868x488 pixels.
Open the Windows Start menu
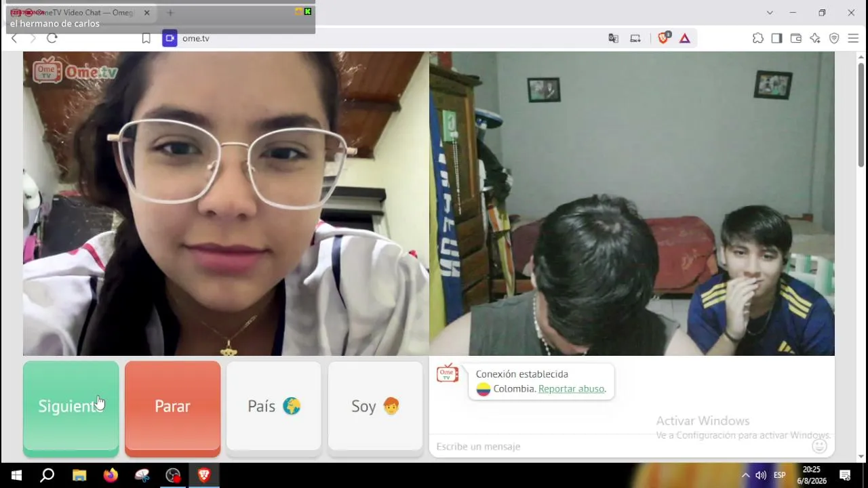(x=16, y=475)
